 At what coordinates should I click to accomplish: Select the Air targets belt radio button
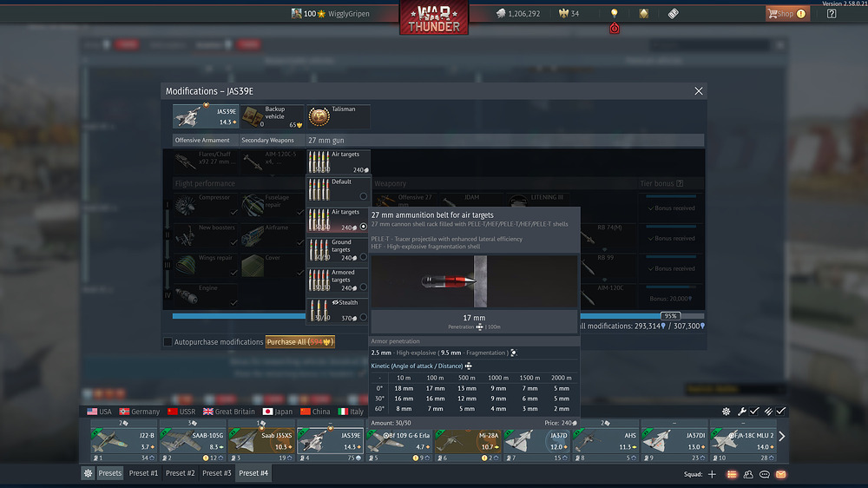tap(363, 227)
